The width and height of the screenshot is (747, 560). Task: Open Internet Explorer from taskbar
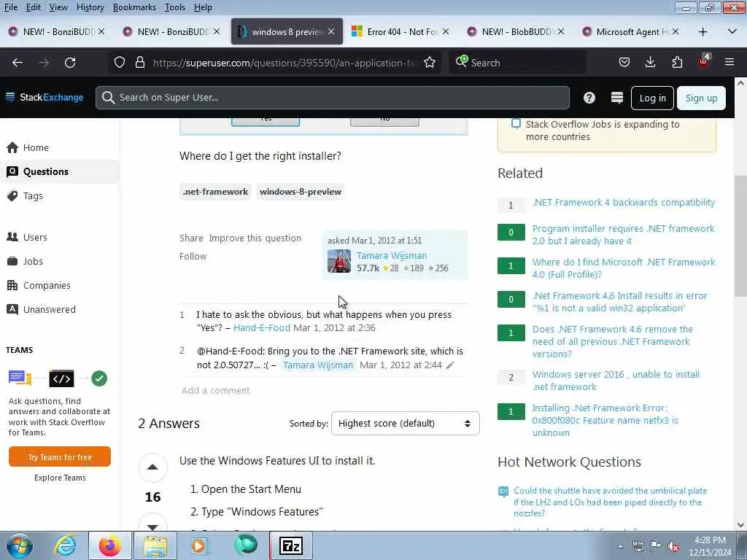(64, 545)
